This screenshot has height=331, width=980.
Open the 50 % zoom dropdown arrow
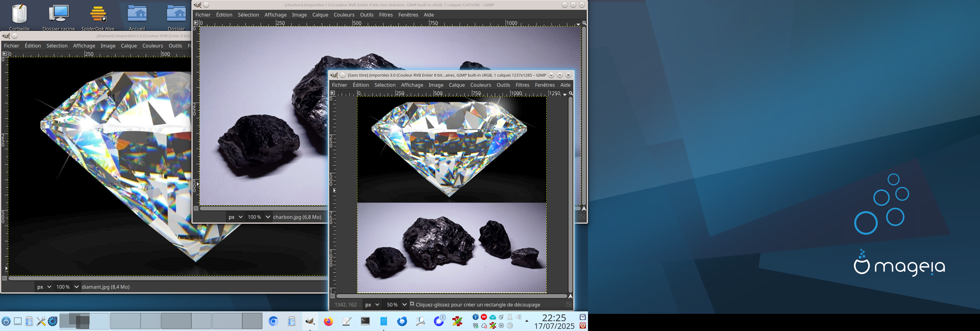pyautogui.click(x=404, y=305)
